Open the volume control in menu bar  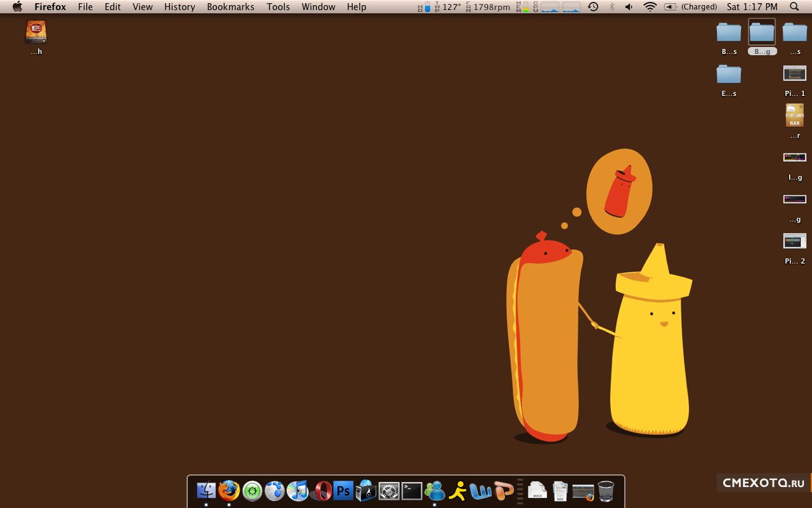(629, 7)
